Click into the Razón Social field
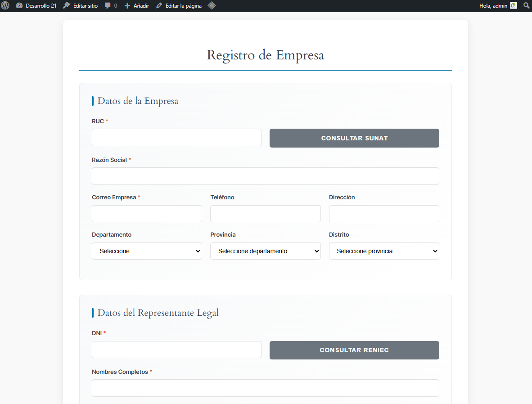Screen dimensions: 532x404 tap(265, 176)
